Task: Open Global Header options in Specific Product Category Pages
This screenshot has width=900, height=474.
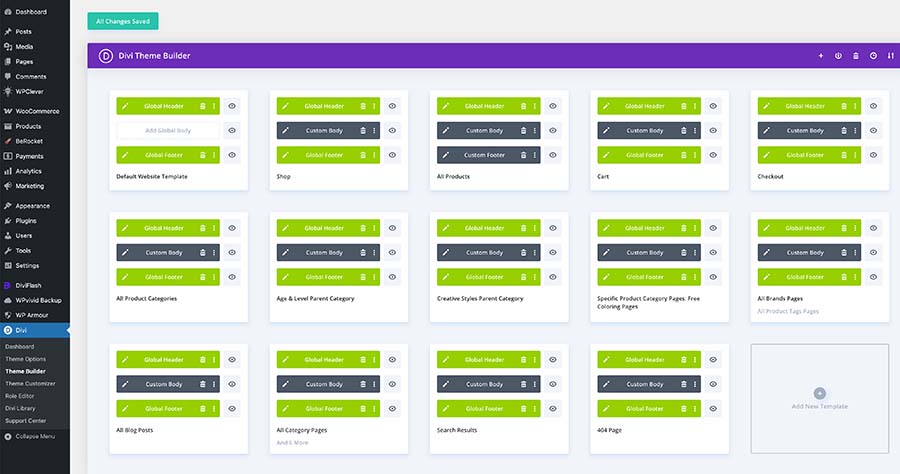Action: pyautogui.click(x=695, y=228)
